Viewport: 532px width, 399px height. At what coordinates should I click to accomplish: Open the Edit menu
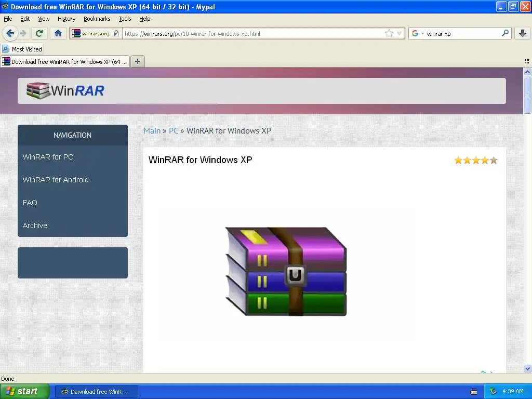coord(25,19)
